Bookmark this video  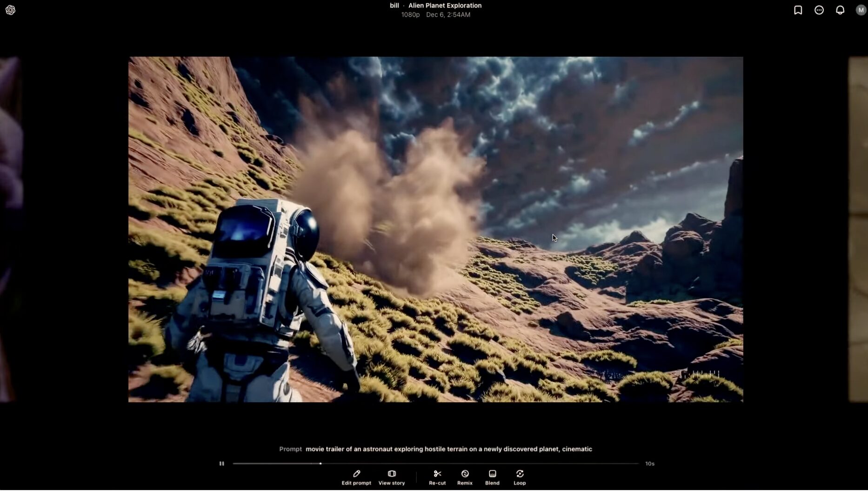(798, 10)
